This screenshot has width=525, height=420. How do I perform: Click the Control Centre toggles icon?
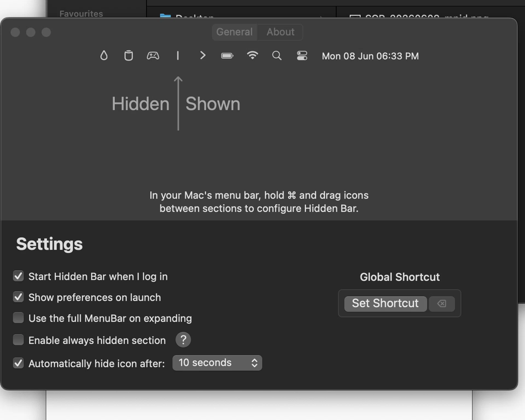302,56
